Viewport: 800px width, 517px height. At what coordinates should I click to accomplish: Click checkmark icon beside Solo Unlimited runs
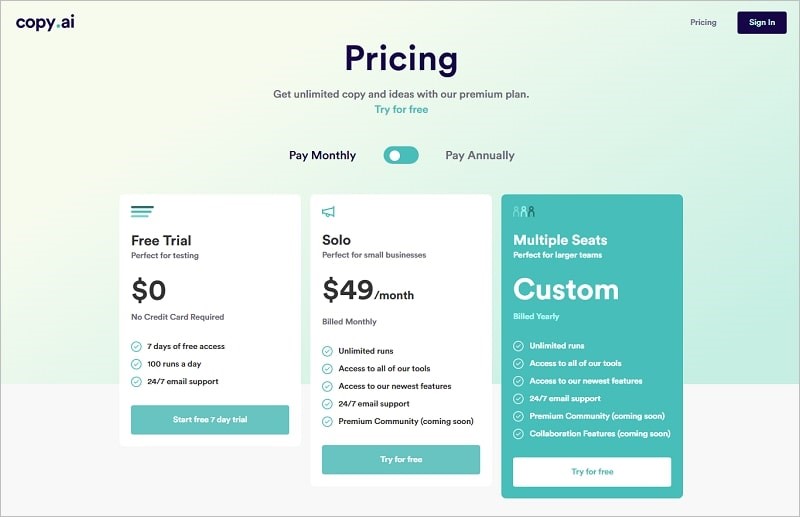[x=327, y=351]
